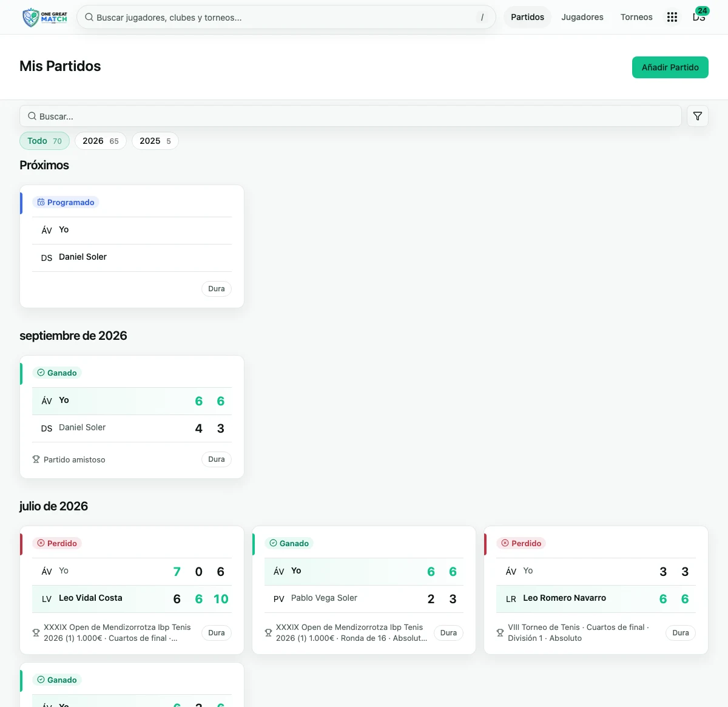Click the magnifier icon in the global search bar
This screenshot has width=728, height=707.
89,18
